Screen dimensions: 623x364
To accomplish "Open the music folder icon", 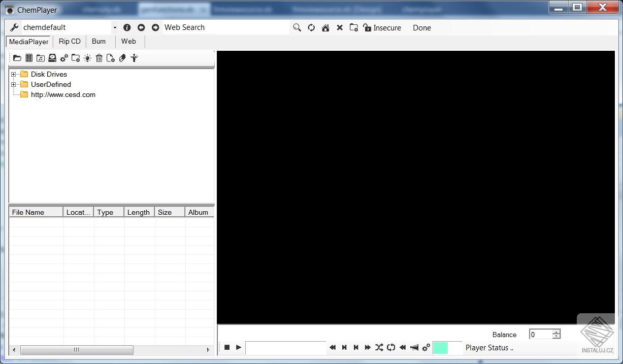I will click(x=41, y=58).
